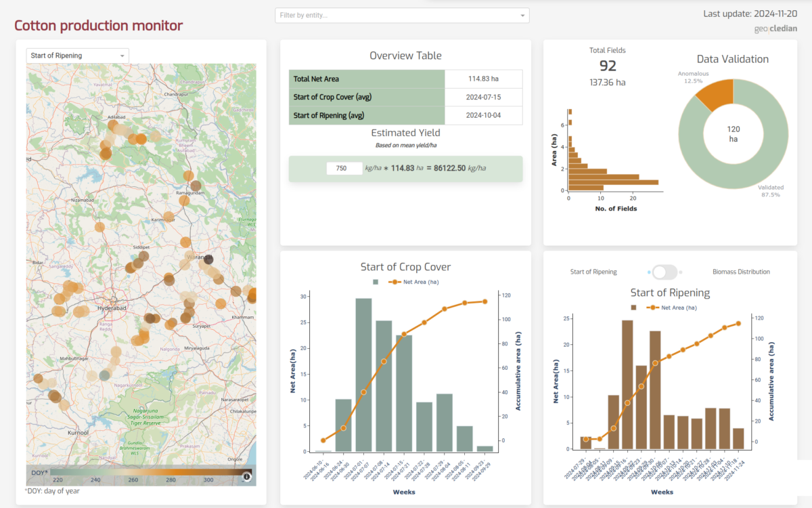Select the gray-green field marker south of Mahbubnagar

(104, 375)
